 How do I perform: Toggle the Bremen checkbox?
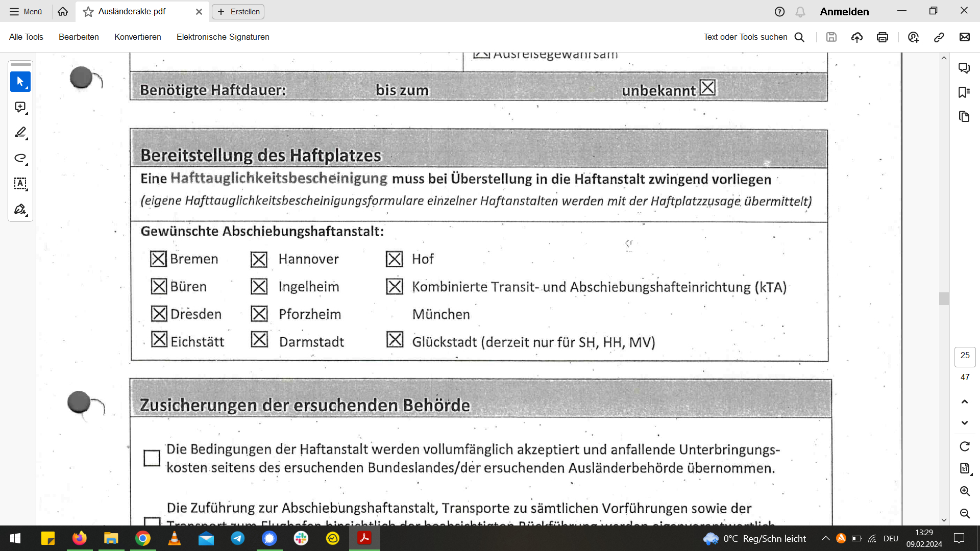[158, 259]
